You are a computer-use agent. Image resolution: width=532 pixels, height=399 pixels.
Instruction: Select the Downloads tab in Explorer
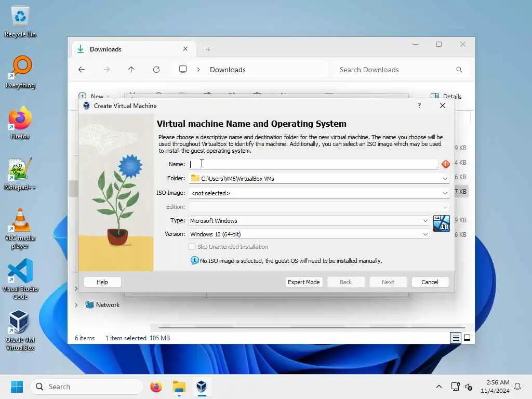(132, 49)
